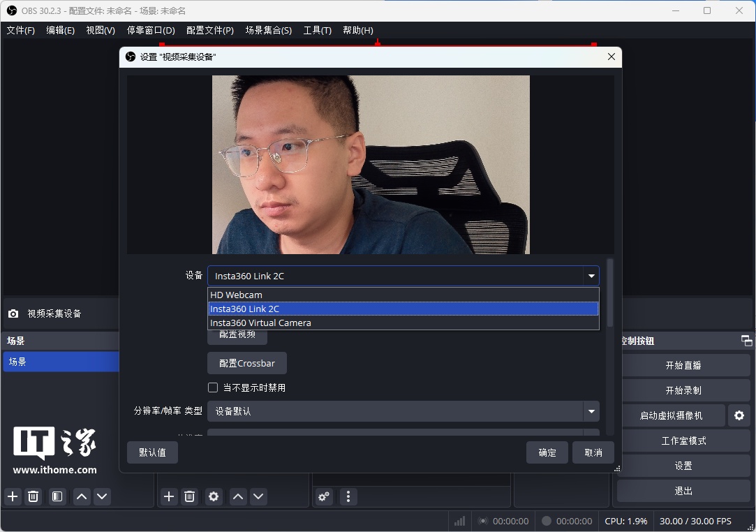Click 退出 button
Viewport: 756px width, 532px height.
tap(683, 491)
